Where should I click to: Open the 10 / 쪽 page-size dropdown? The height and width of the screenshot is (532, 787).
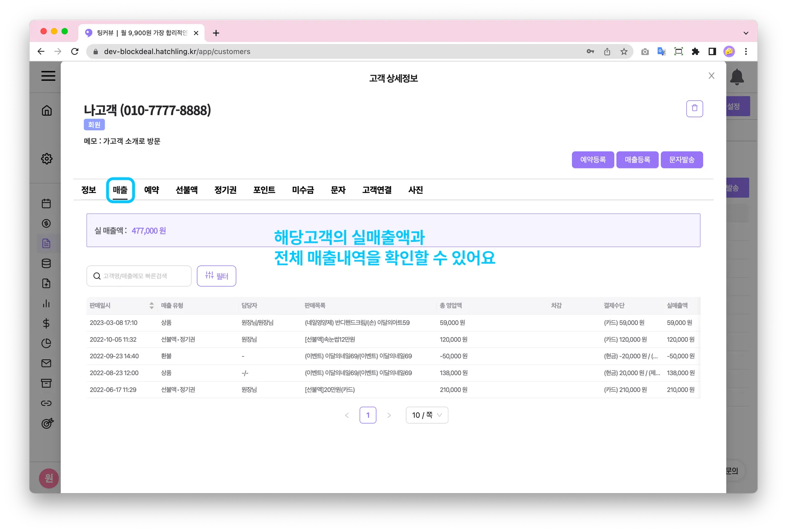point(427,415)
